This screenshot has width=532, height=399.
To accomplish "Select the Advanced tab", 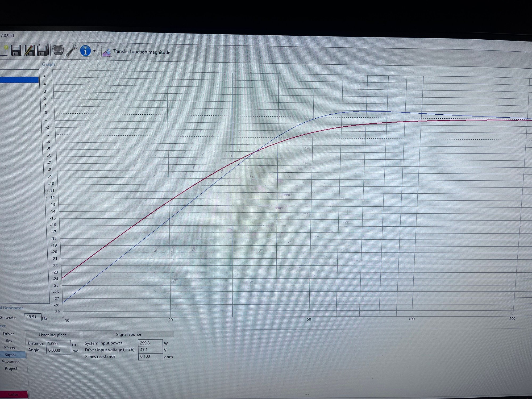I will click(x=11, y=361).
